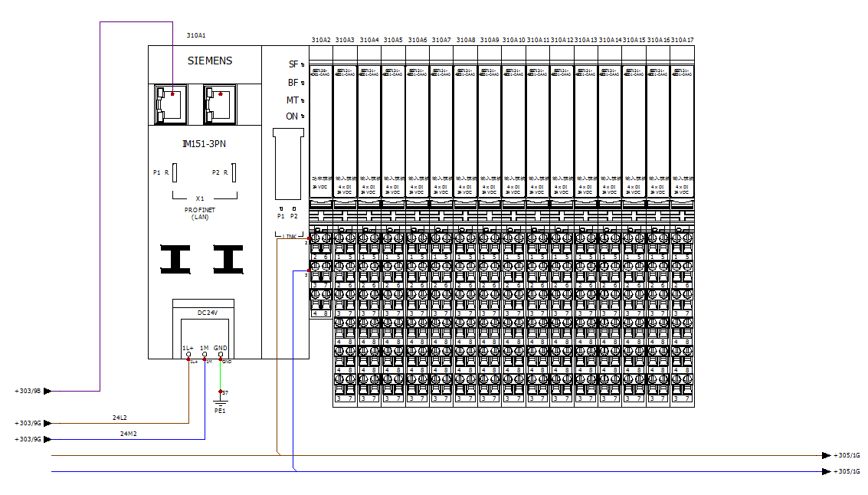Click module tag 310A7
868x495 pixels.
coord(441,40)
